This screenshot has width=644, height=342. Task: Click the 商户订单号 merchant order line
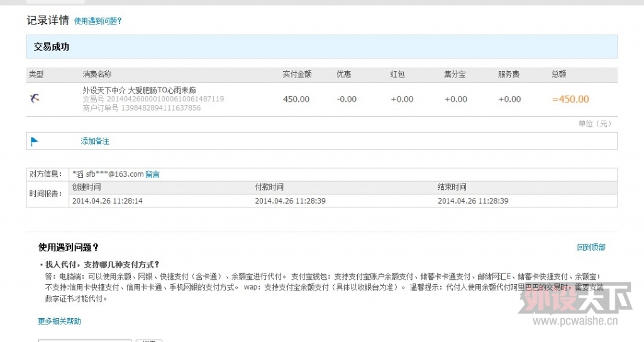click(142, 108)
